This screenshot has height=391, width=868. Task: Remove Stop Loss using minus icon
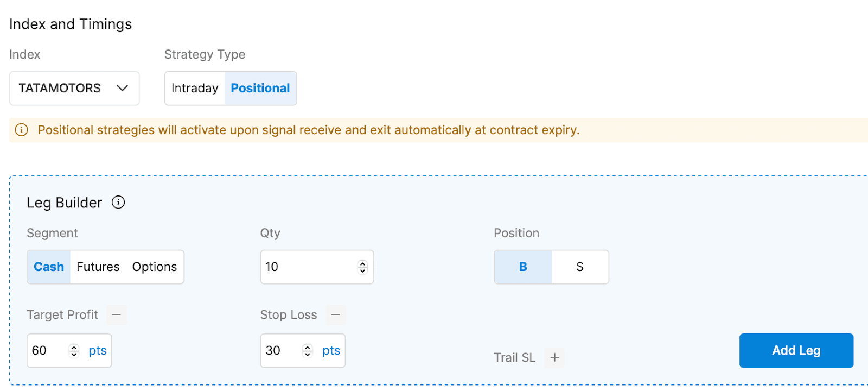tap(336, 315)
